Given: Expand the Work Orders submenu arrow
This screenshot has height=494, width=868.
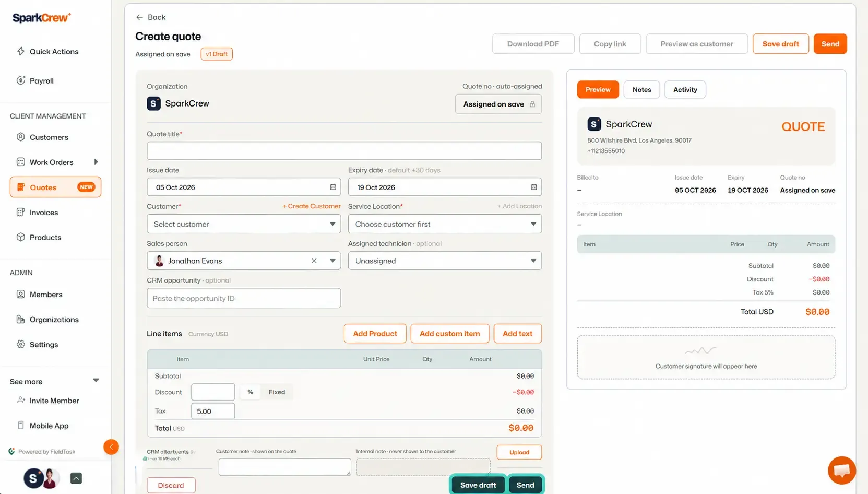Looking at the screenshot, I should [x=96, y=162].
